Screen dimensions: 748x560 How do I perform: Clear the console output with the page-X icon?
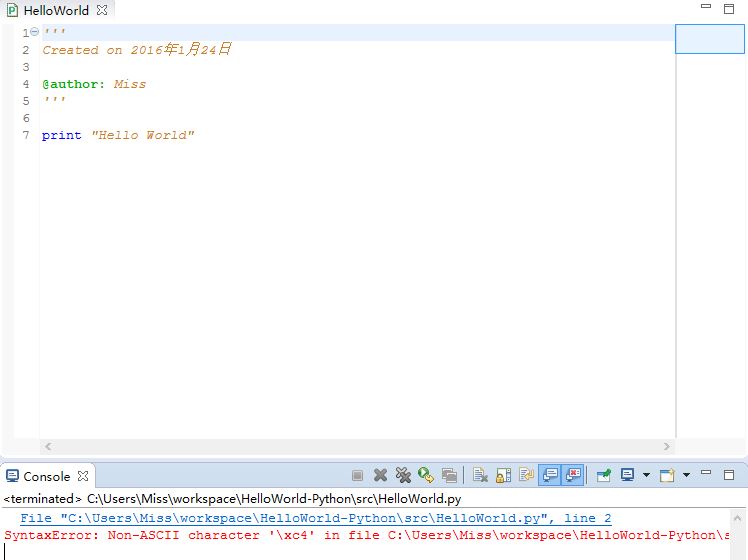(x=480, y=475)
